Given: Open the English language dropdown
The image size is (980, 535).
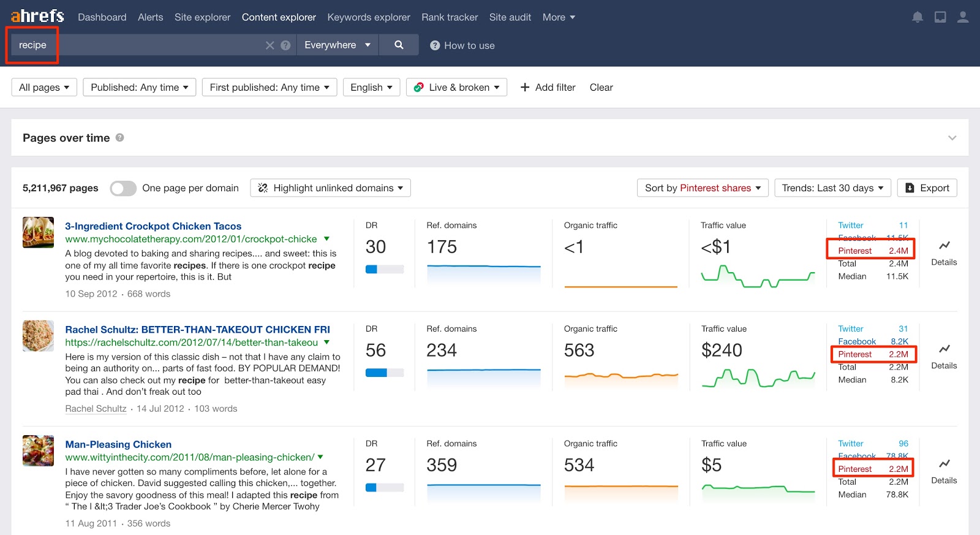Looking at the screenshot, I should (372, 88).
